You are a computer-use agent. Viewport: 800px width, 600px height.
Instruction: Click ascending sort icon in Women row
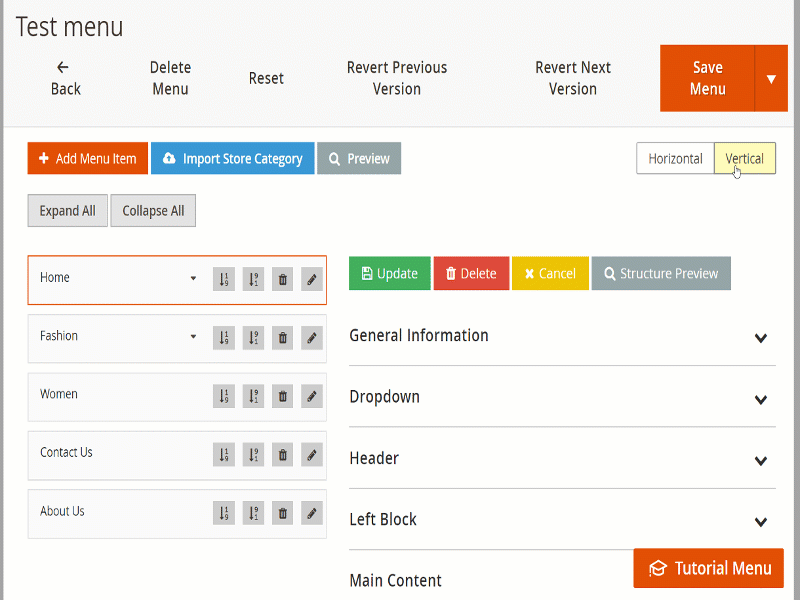click(224, 396)
